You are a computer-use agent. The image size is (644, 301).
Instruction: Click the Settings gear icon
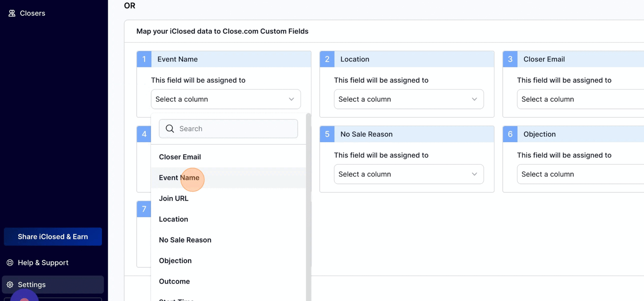coord(10,285)
